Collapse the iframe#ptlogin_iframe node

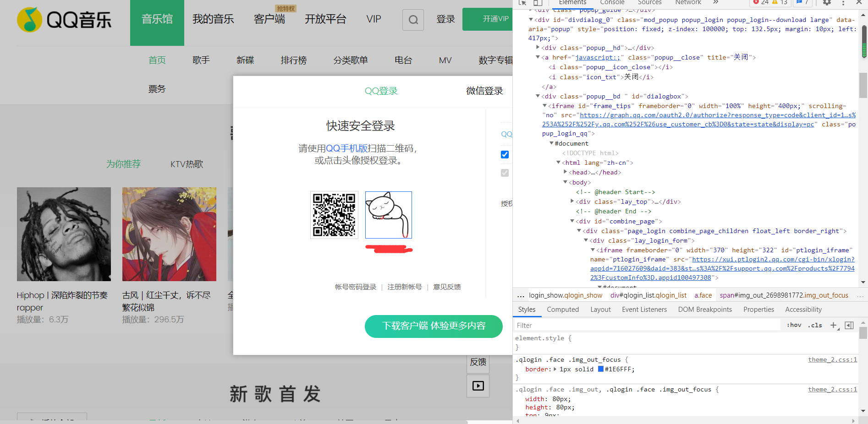pos(593,250)
